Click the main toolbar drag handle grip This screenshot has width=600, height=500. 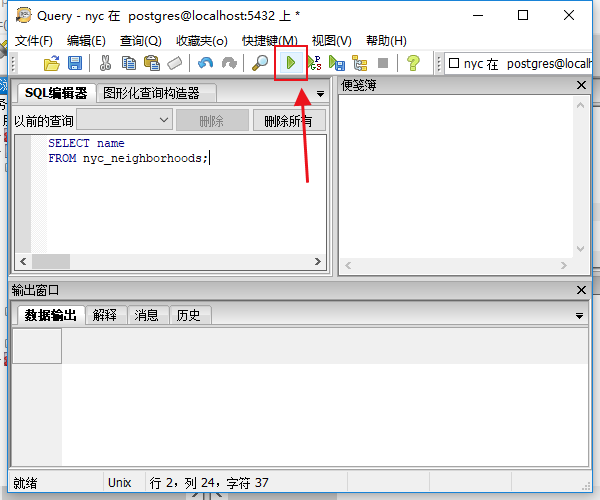13,64
